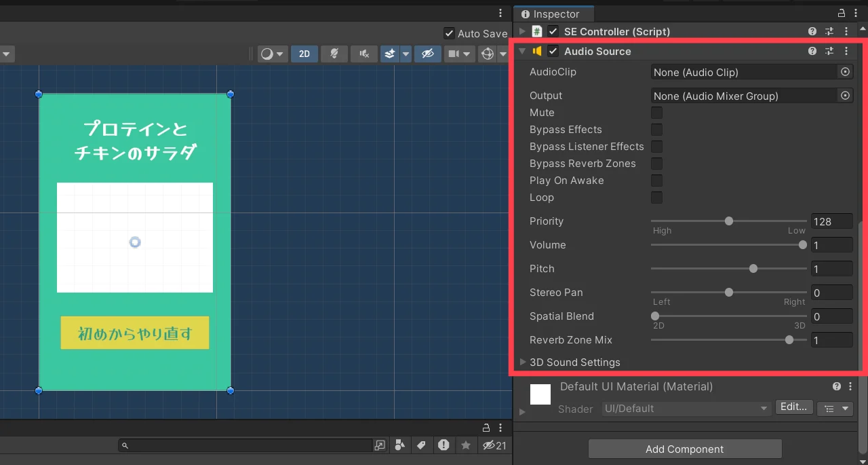The width and height of the screenshot is (868, 465).
Task: Click the Default UI Material preview thumbnail
Action: (x=540, y=394)
